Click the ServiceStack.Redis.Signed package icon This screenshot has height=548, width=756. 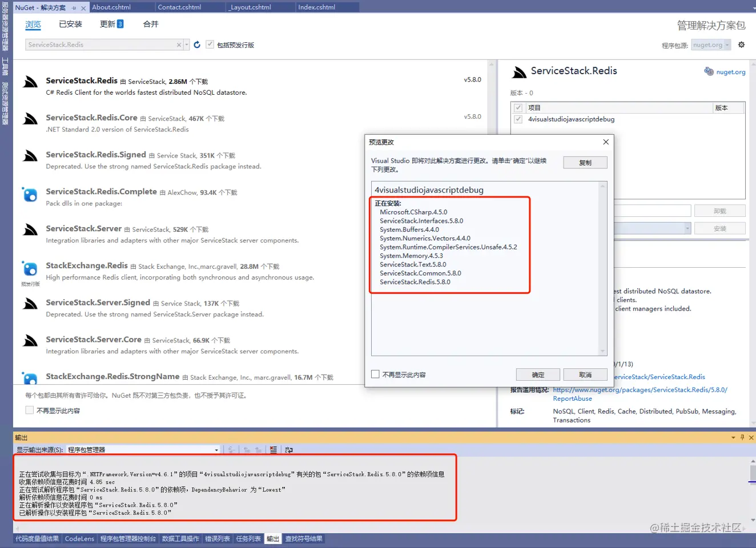tap(30, 156)
